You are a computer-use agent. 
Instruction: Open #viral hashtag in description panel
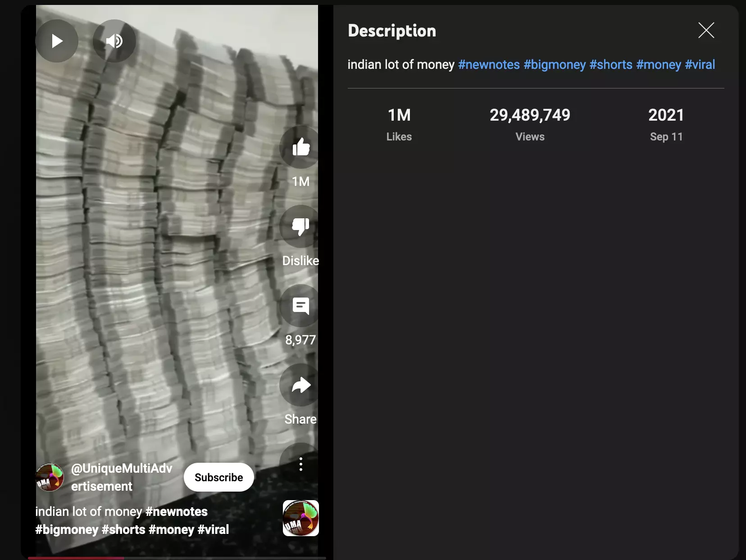click(700, 64)
